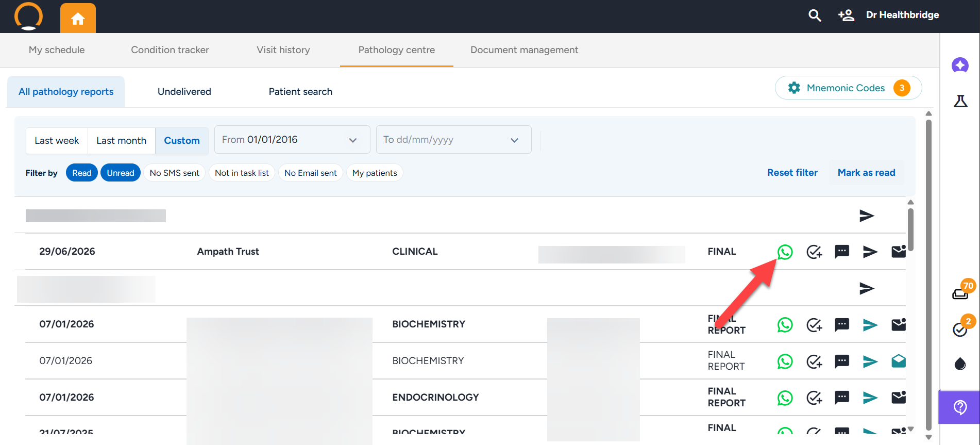Open the home icon in top bar
The width and height of the screenshot is (980, 445).
pyautogui.click(x=78, y=19)
